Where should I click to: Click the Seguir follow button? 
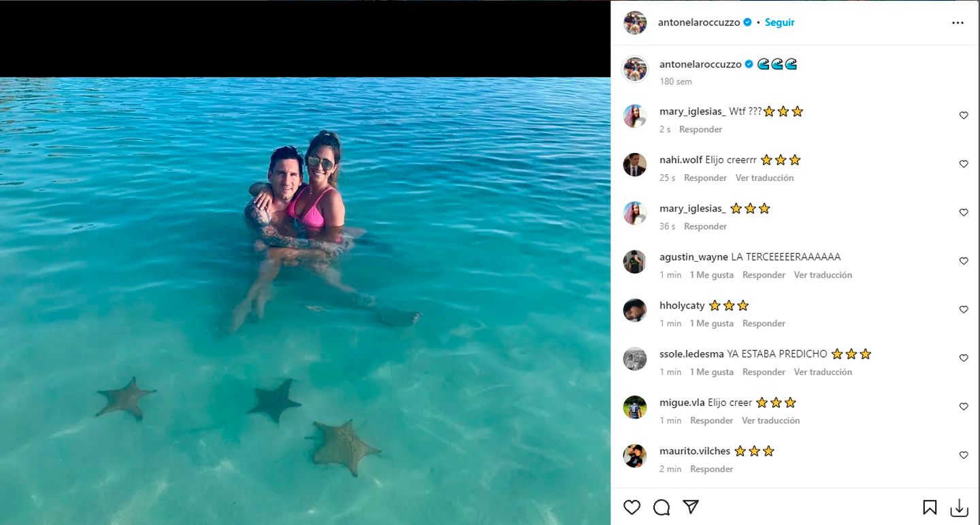(x=779, y=22)
